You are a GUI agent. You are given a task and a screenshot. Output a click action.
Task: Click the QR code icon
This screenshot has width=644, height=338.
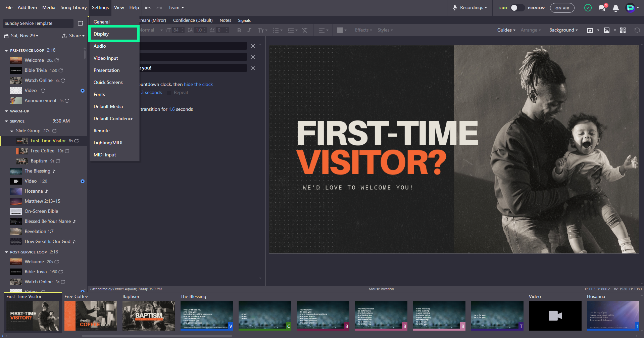pyautogui.click(x=623, y=30)
